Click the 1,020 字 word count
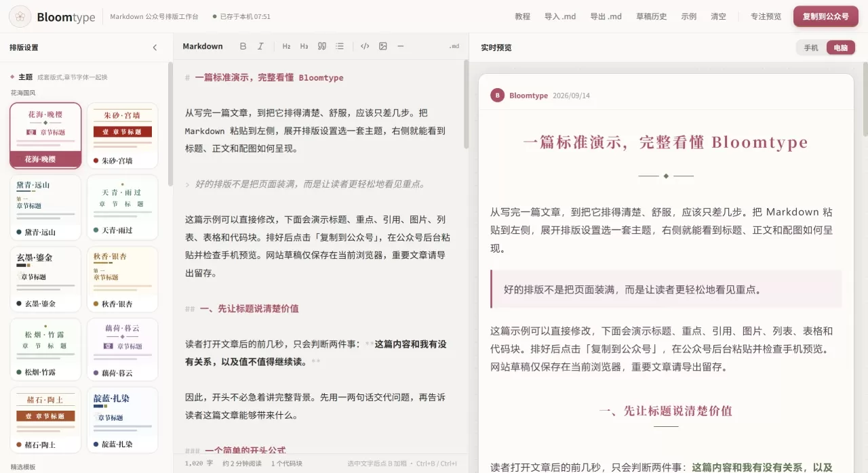868x473 pixels. (x=199, y=464)
